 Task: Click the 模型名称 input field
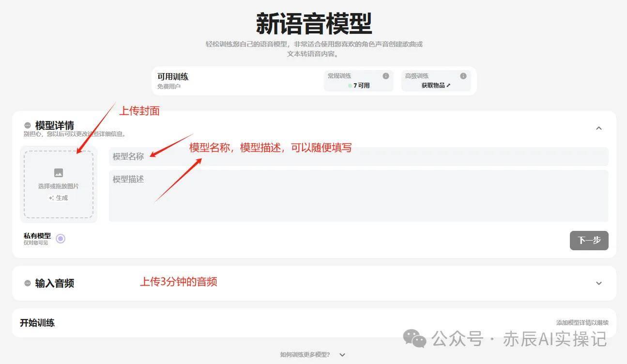click(x=359, y=156)
